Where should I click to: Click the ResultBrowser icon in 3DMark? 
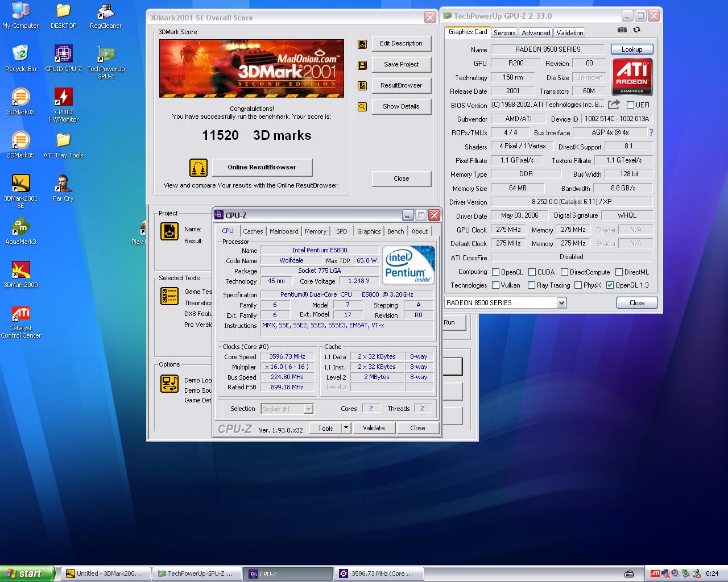click(x=362, y=86)
